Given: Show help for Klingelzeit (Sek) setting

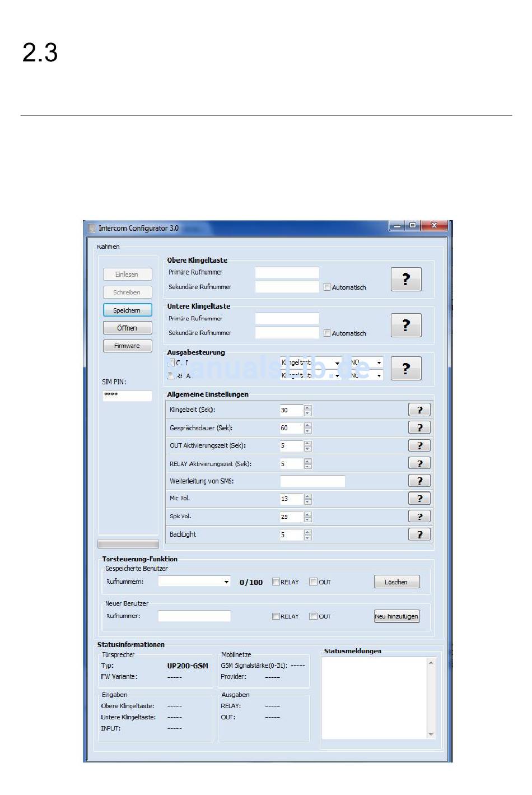Looking at the screenshot, I should [419, 410].
